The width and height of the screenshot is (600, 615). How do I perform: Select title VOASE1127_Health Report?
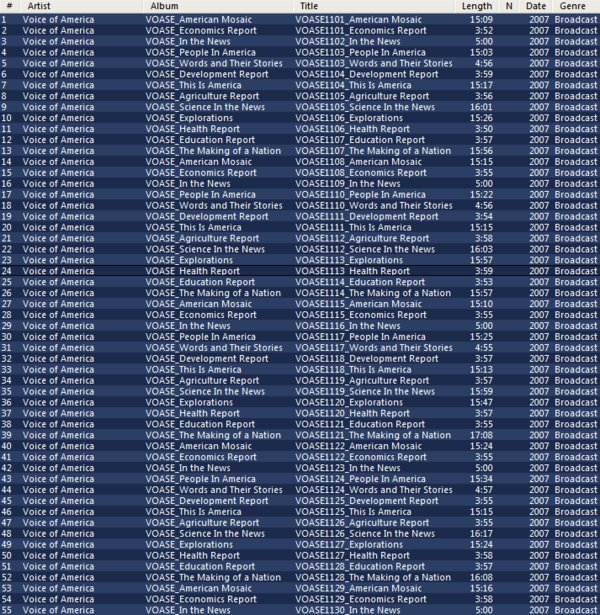353,556
